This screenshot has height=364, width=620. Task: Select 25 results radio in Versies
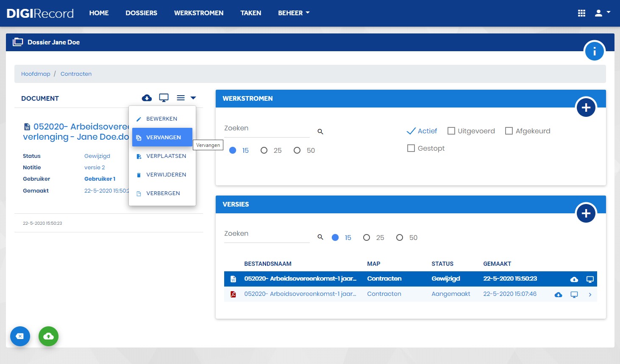(367, 237)
